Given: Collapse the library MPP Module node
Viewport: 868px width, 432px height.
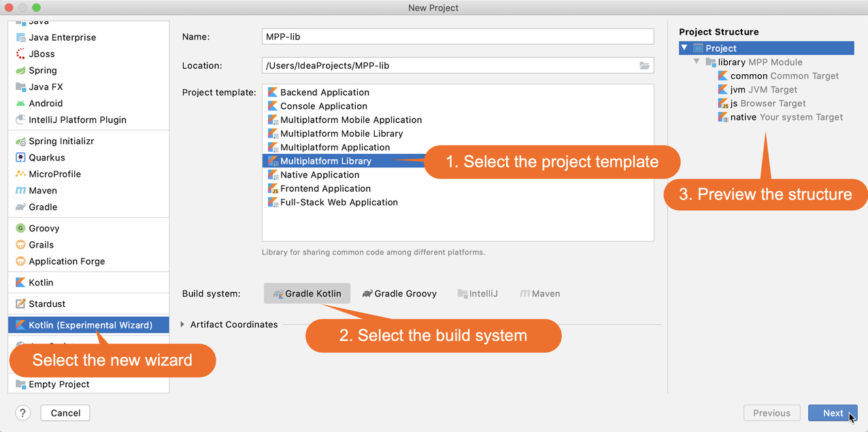Looking at the screenshot, I should point(697,62).
